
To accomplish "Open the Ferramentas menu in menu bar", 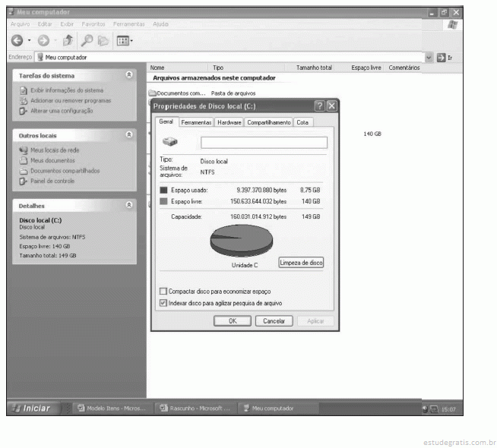I will [128, 24].
